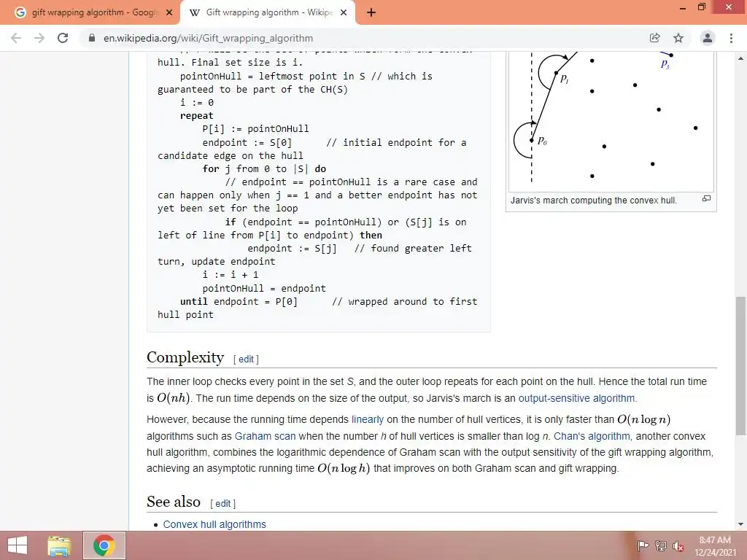
Task: Select Gift wrapping algorithm Wikipedia tab
Action: [x=267, y=13]
